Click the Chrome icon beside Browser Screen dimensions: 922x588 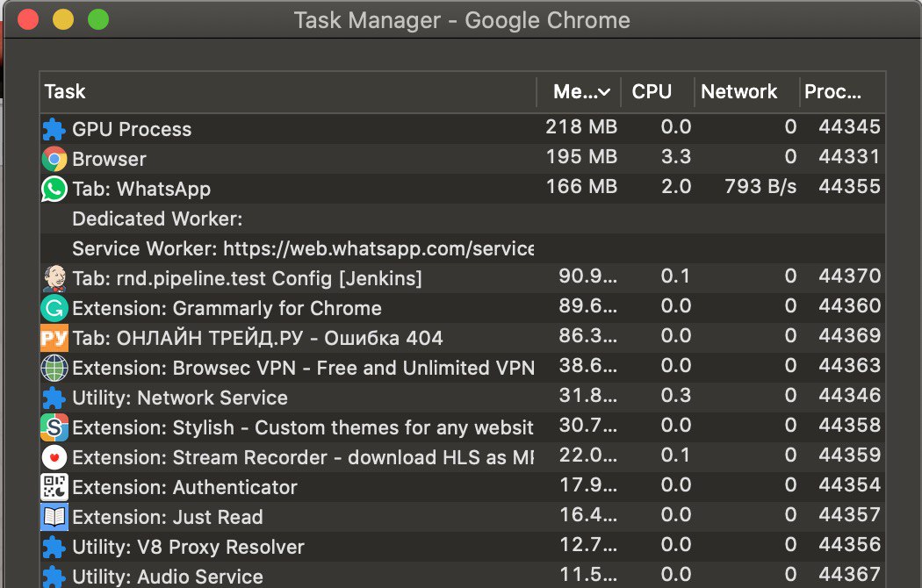point(54,159)
